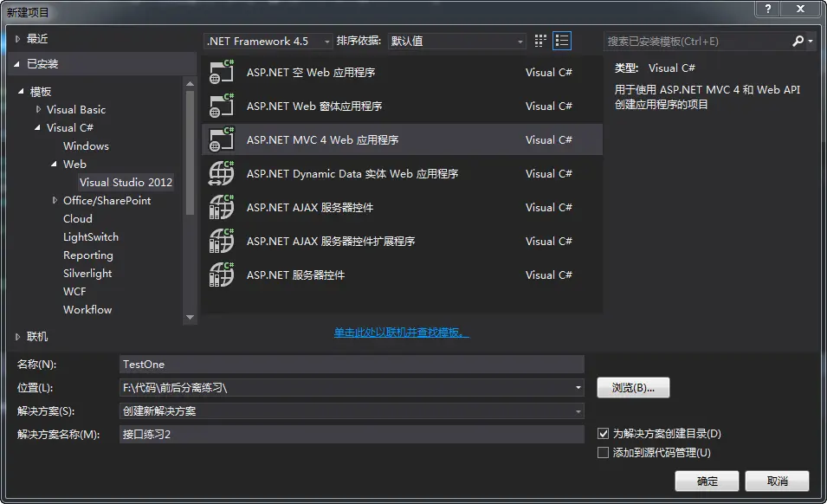The height and width of the screenshot is (504, 827).
Task: Open search options dropdown arrow beside magnifier
Action: [811, 41]
